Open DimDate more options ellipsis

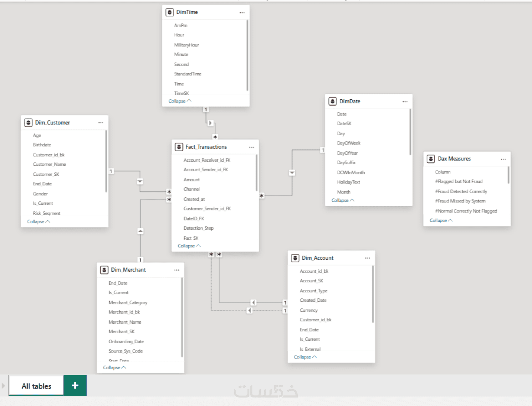coord(405,101)
